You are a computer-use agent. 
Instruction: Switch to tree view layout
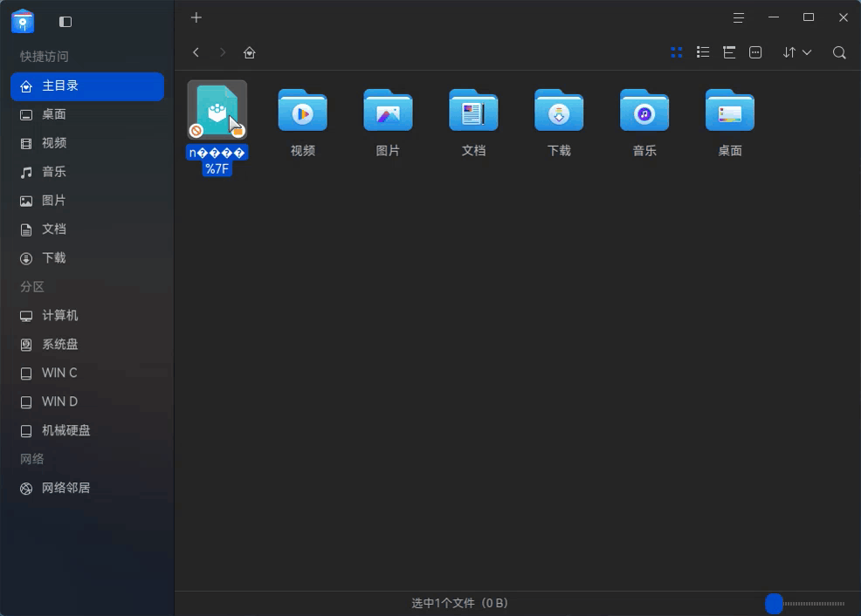(x=729, y=52)
